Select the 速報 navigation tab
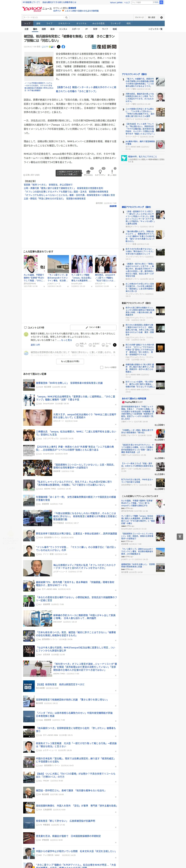Image resolution: width=186 pixels, height=868 pixels. pos(38,24)
